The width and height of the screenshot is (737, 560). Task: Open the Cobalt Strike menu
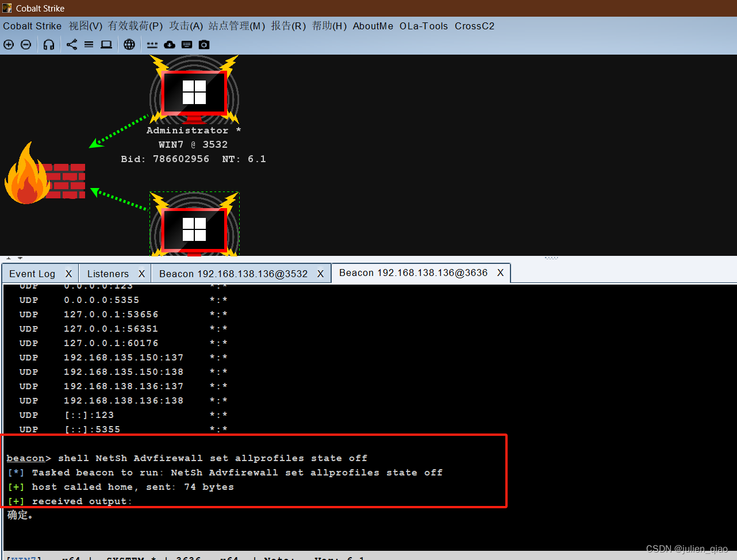[x=32, y=26]
